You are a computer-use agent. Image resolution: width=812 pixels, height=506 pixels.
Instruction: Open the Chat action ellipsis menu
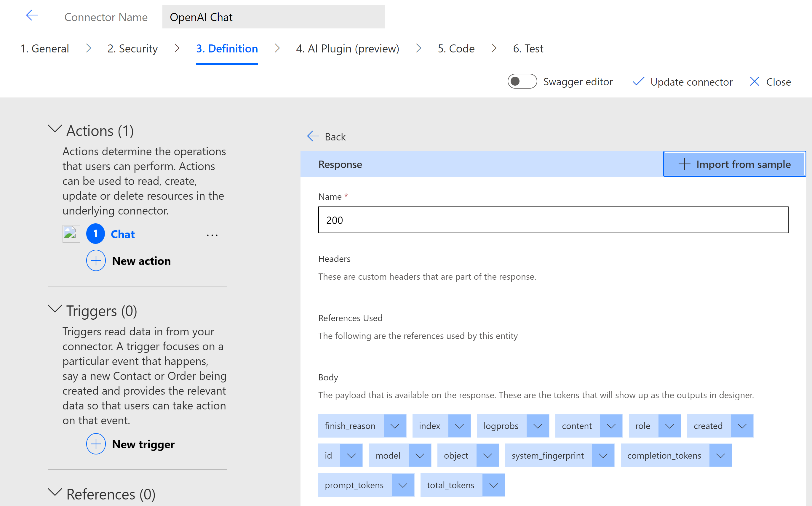click(212, 235)
